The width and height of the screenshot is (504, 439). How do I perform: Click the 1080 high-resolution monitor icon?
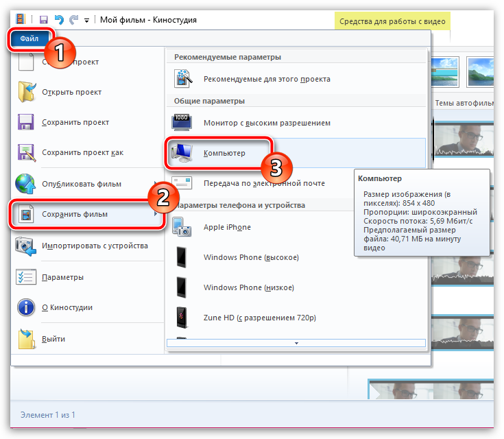[182, 122]
